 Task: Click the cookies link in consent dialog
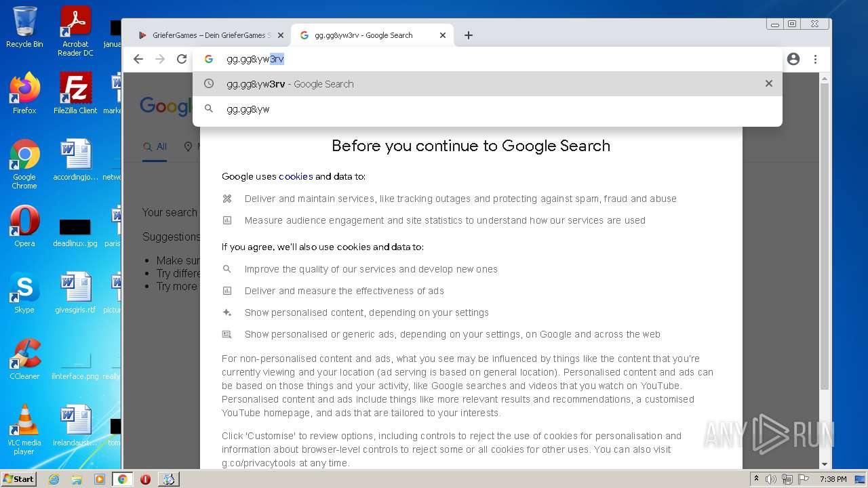click(296, 176)
